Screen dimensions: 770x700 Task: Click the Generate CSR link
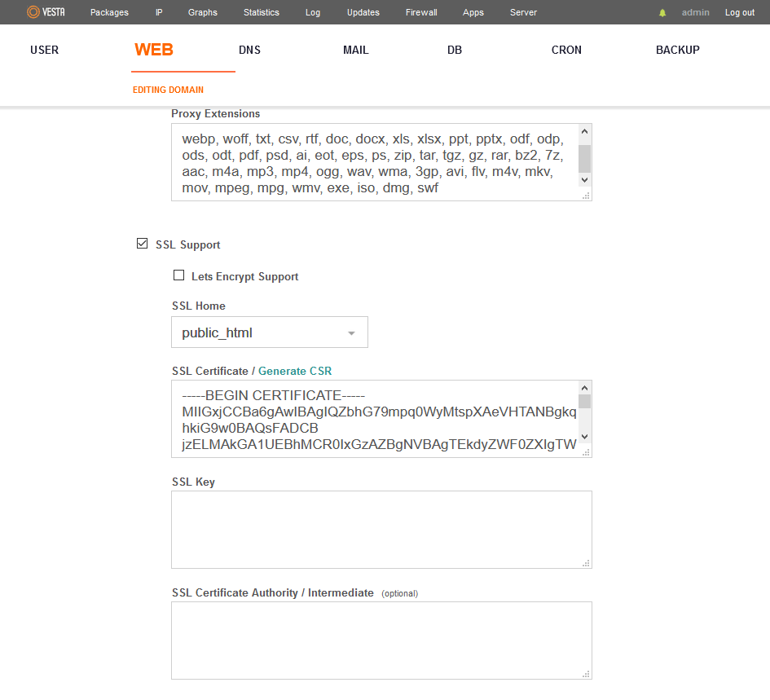(x=295, y=371)
